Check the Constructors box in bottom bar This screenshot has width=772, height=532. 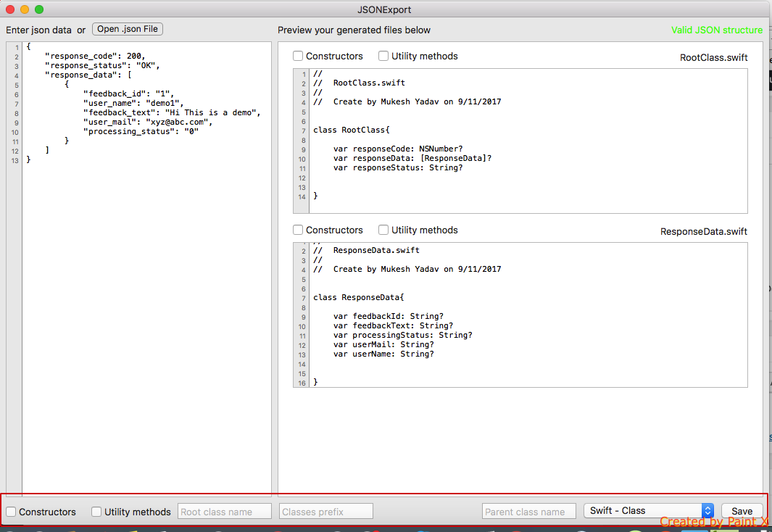tap(12, 512)
